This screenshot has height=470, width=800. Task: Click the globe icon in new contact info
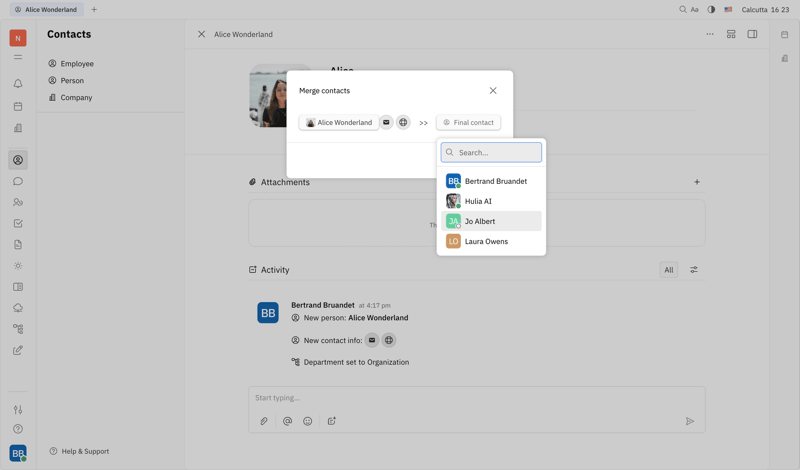389,340
